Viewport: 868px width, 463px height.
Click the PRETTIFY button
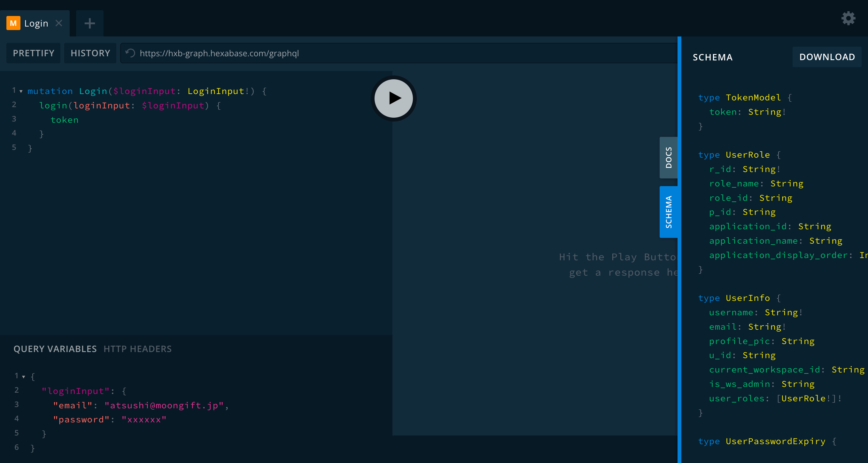pos(33,53)
